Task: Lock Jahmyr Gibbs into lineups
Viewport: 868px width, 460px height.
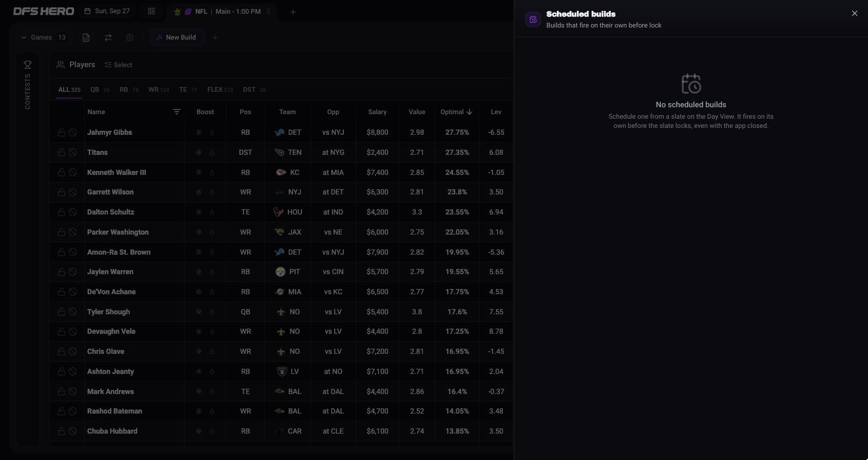Action: point(61,132)
